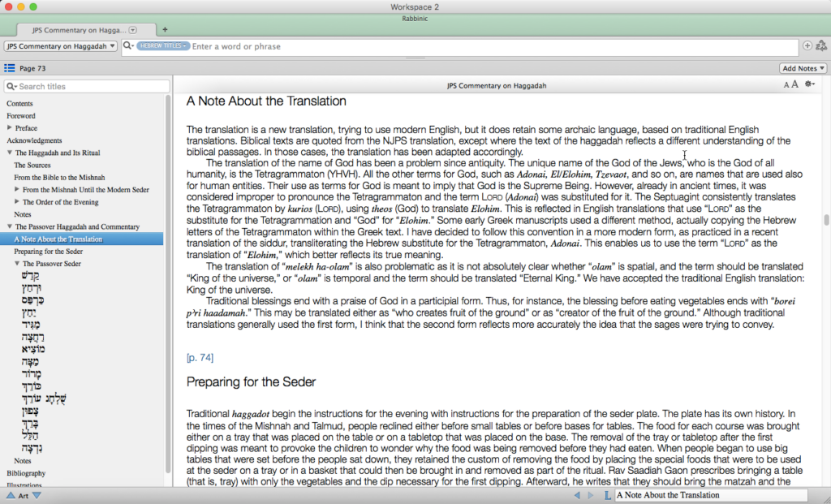The image size is (831, 504).
Task: Collapse The Haggadah and Its Ritual triangle
Action: [x=10, y=153]
